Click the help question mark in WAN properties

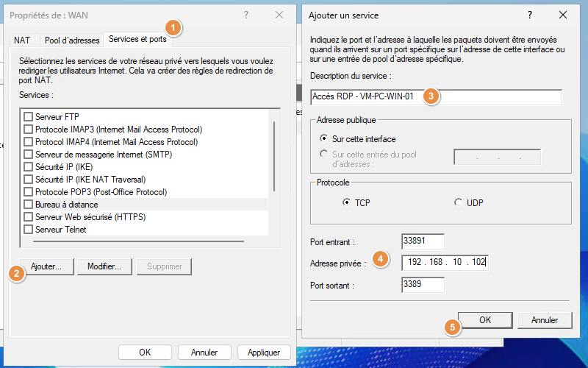point(246,15)
